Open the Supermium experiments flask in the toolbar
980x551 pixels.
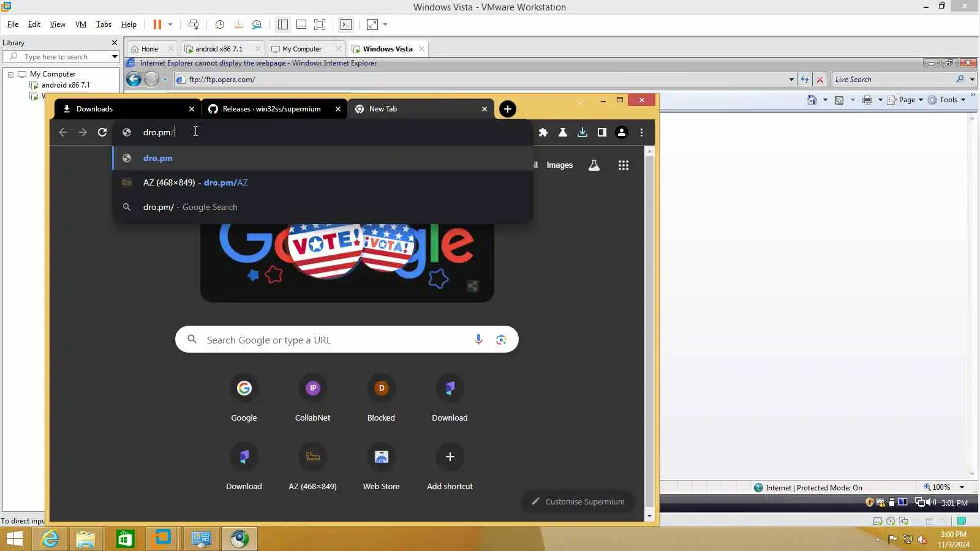point(562,132)
